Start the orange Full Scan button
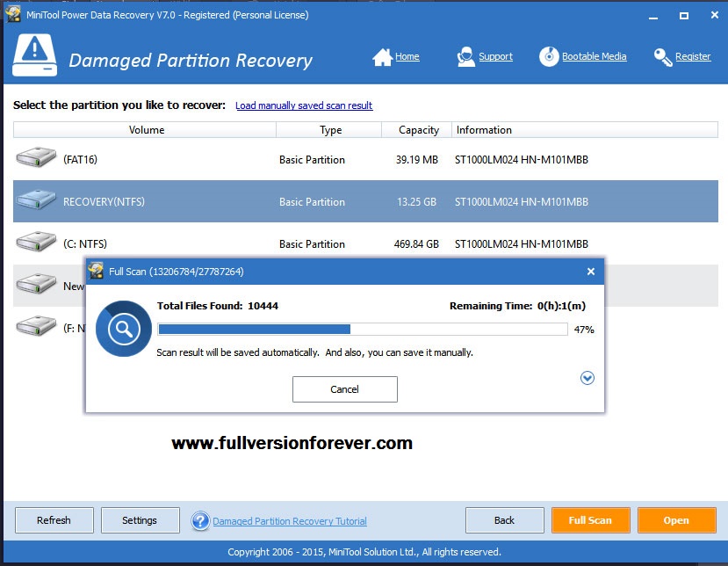Image resolution: width=728 pixels, height=566 pixels. click(x=591, y=520)
